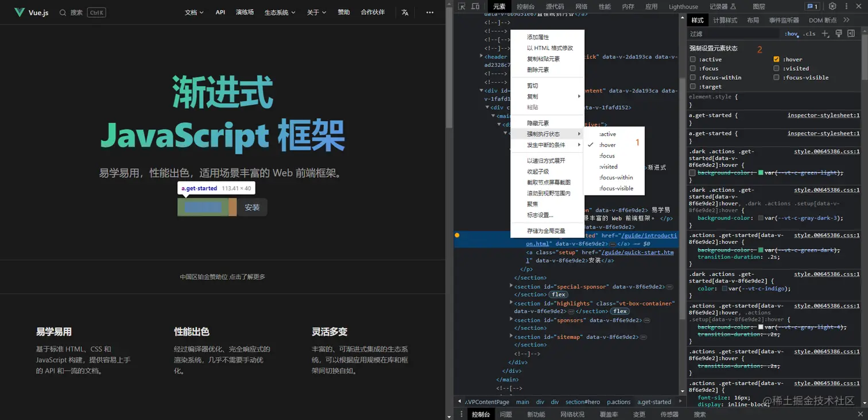Image resolution: width=868 pixels, height=420 pixels.
Task: Open the 文档 dropdown in navbar
Action: click(x=194, y=12)
